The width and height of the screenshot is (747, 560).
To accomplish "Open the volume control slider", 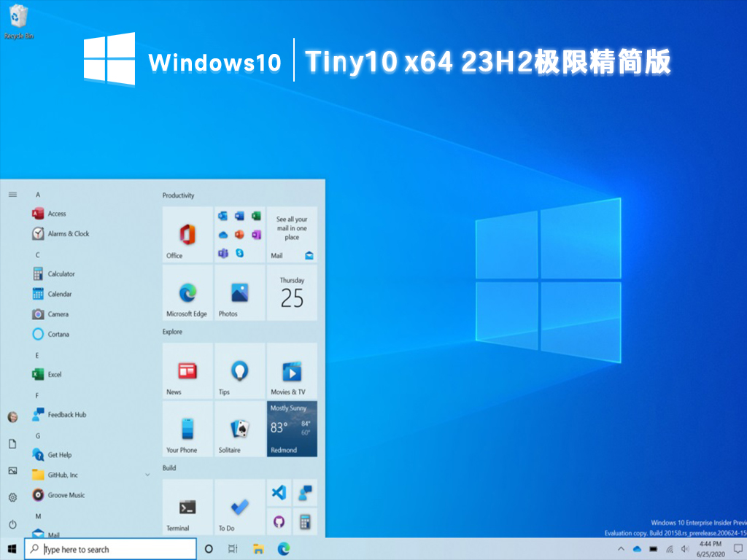I will click(x=685, y=549).
